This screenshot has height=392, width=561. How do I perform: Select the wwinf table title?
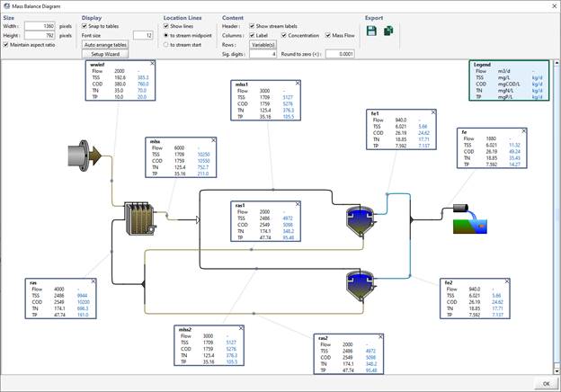(x=97, y=65)
